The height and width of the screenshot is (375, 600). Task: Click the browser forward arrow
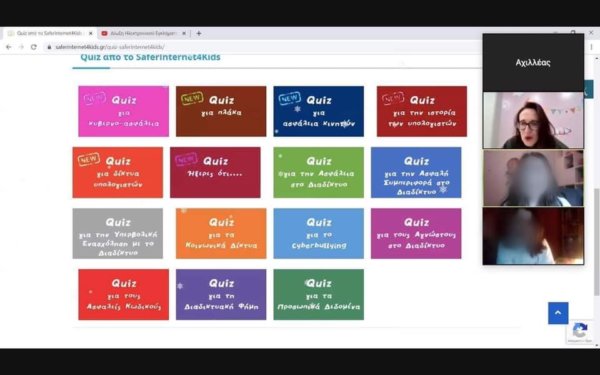pos(21,47)
